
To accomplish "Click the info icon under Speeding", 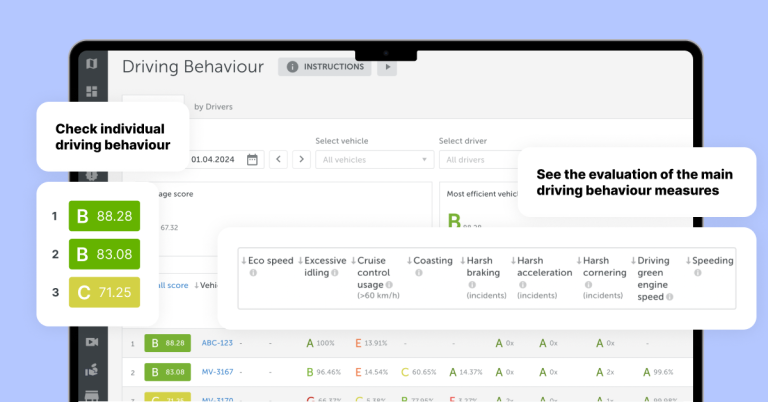I will point(696,273).
